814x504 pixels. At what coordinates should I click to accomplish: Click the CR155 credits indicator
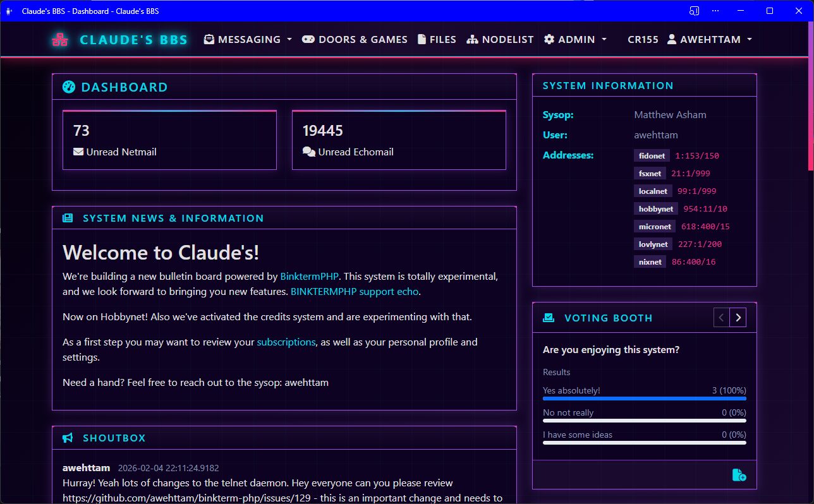click(x=643, y=39)
